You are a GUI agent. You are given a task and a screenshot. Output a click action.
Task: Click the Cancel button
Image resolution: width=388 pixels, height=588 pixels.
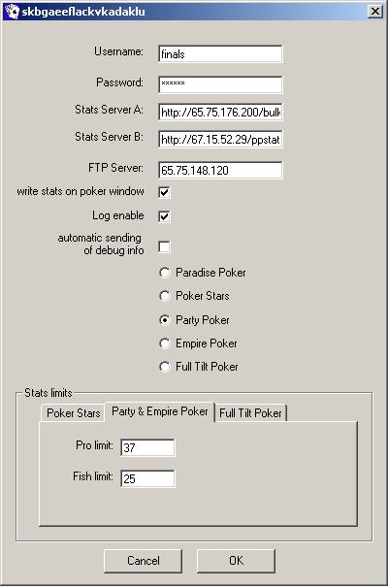[144, 561]
